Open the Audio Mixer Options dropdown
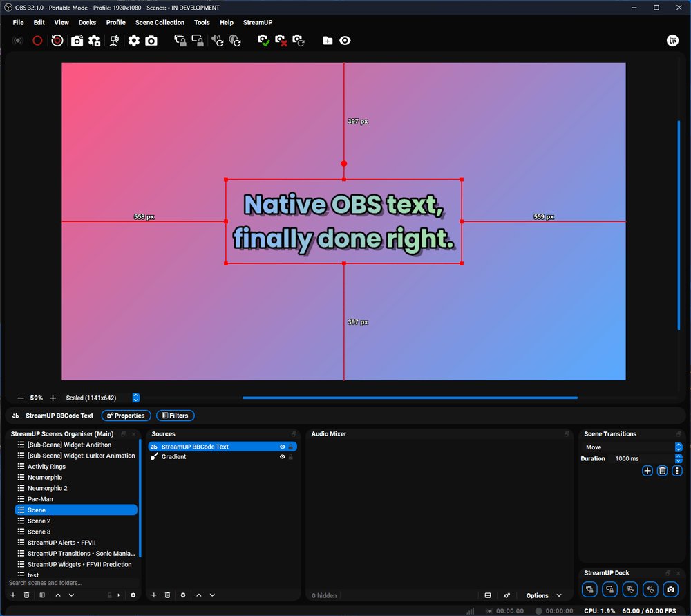Screen dimensions: 691x616 [x=543, y=595]
